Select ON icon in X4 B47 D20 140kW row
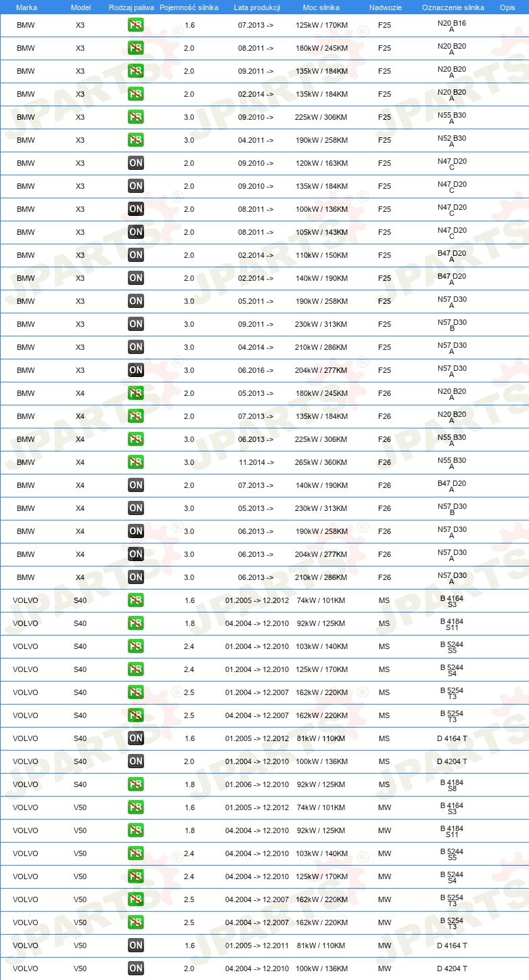Viewport: 529px width, 980px height. (136, 485)
